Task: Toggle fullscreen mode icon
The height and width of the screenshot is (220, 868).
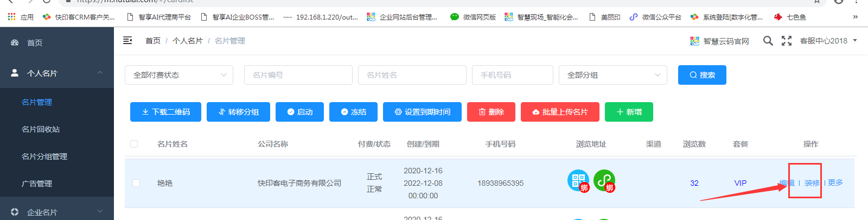Action: pyautogui.click(x=786, y=41)
